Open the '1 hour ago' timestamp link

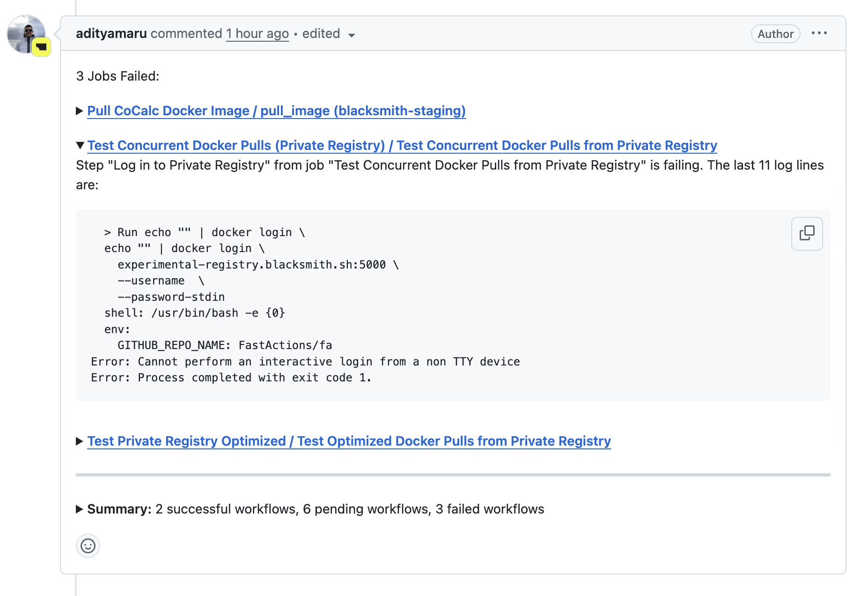tap(257, 34)
